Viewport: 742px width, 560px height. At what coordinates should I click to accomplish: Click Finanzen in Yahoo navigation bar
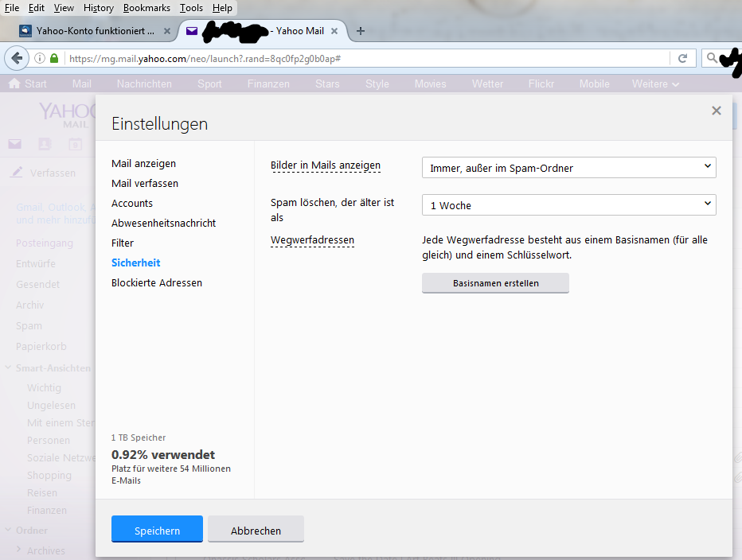click(268, 84)
